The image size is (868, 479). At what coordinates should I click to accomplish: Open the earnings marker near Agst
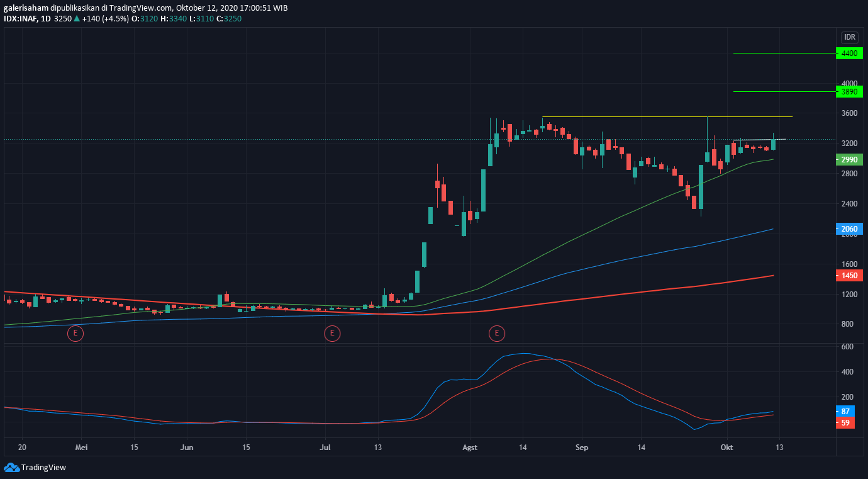(x=497, y=333)
